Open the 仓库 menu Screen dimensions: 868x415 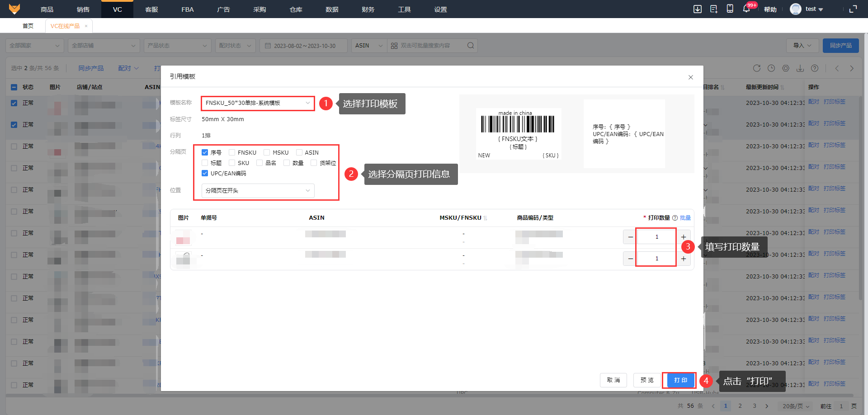[296, 9]
